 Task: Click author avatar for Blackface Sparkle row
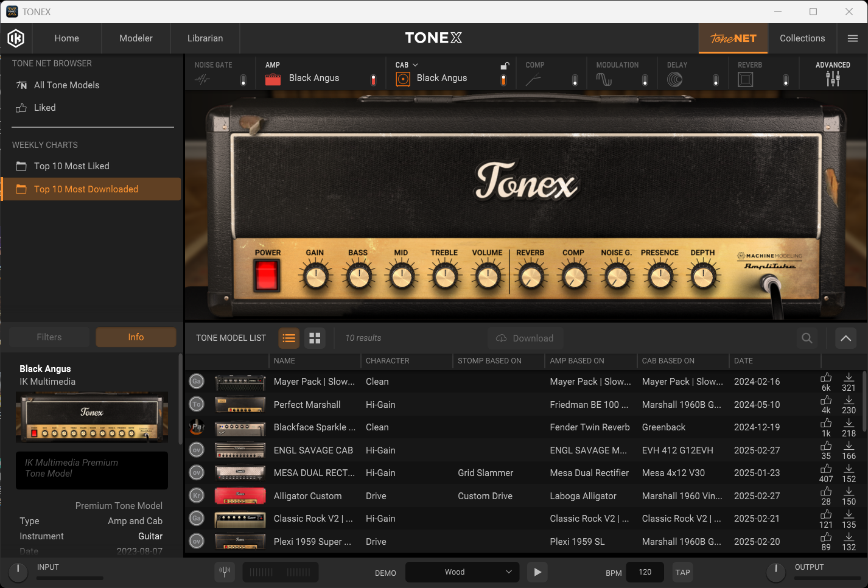(x=197, y=427)
